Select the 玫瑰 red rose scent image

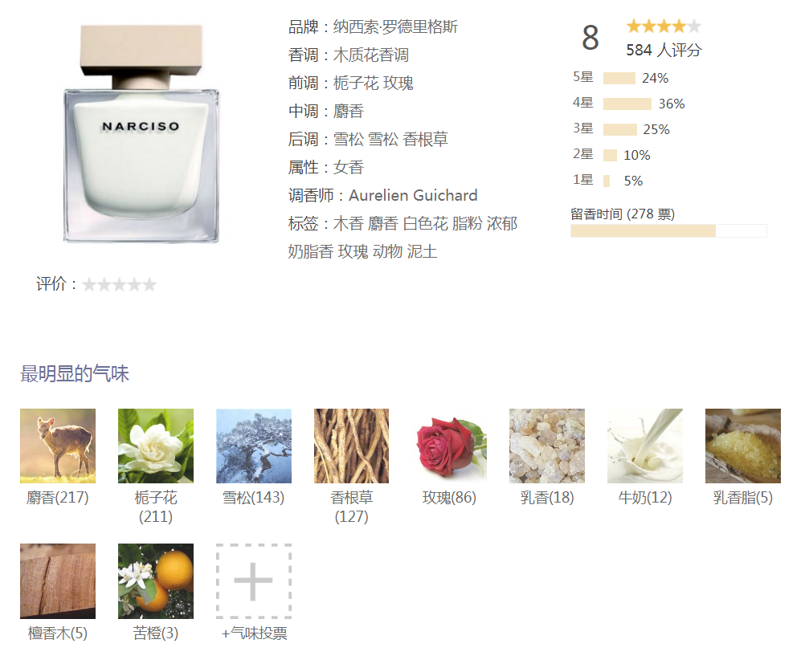[x=449, y=446]
